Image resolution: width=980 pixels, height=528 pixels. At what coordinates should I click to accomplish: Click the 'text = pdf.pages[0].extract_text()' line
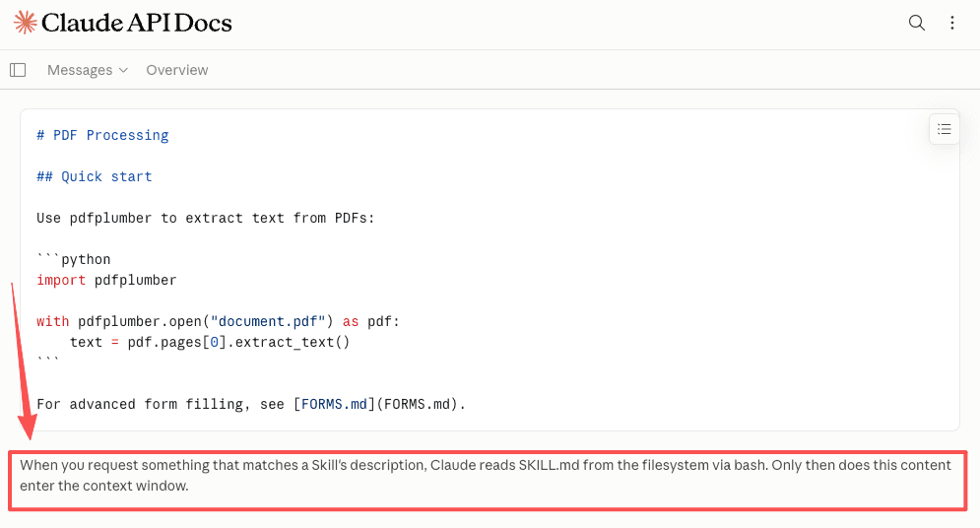coord(210,342)
